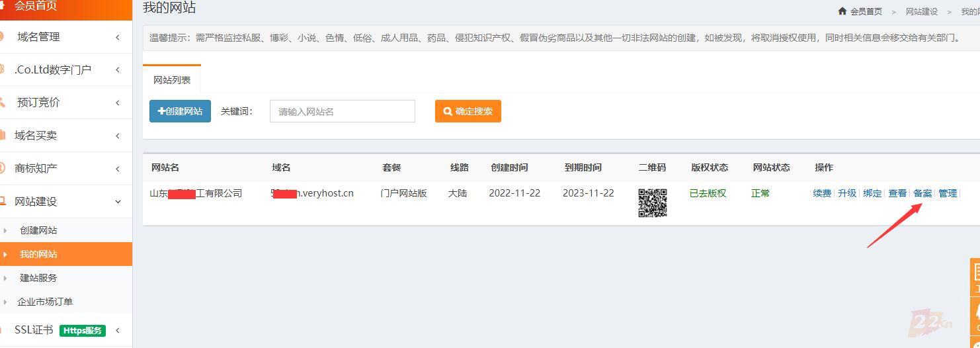Click the 大陆 line cell
Viewport: 980px width, 348px height.
click(x=458, y=193)
